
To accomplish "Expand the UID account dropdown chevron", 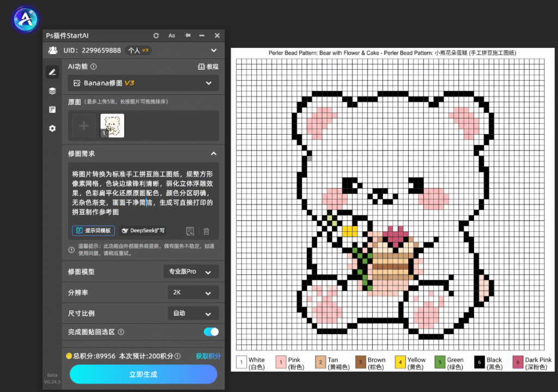I will [214, 50].
